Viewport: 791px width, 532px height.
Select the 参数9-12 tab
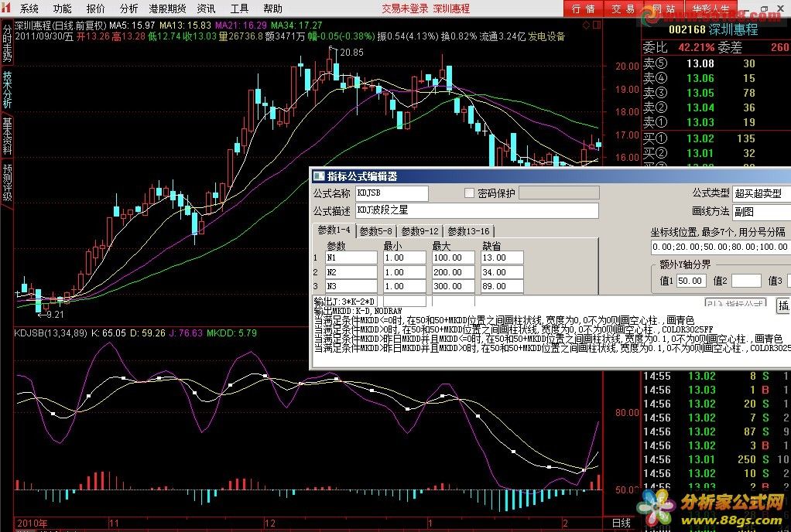coord(419,231)
